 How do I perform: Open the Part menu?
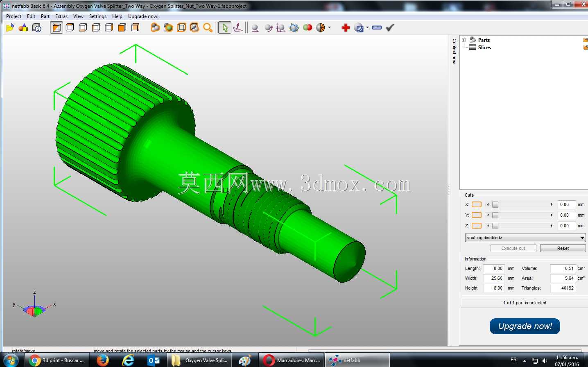point(45,16)
